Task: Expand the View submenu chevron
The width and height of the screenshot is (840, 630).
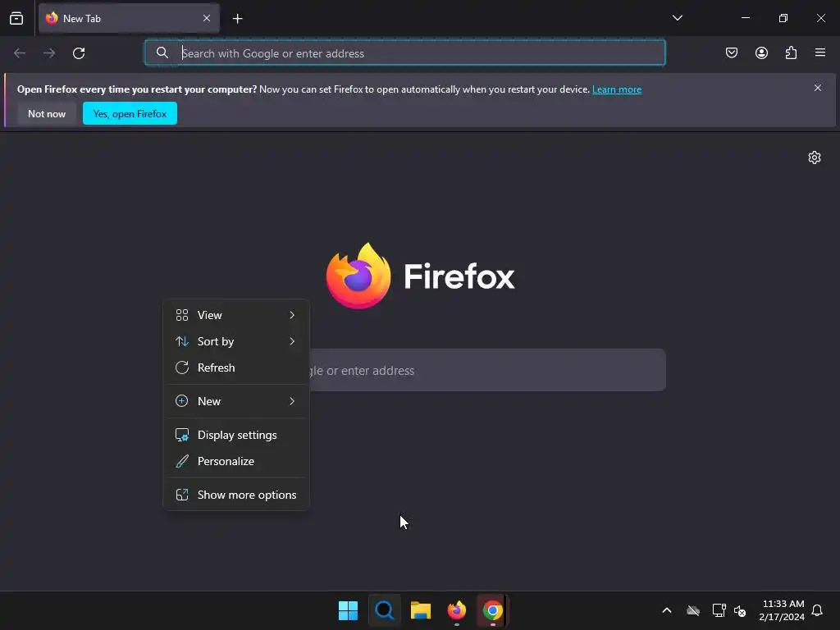Action: (x=292, y=315)
